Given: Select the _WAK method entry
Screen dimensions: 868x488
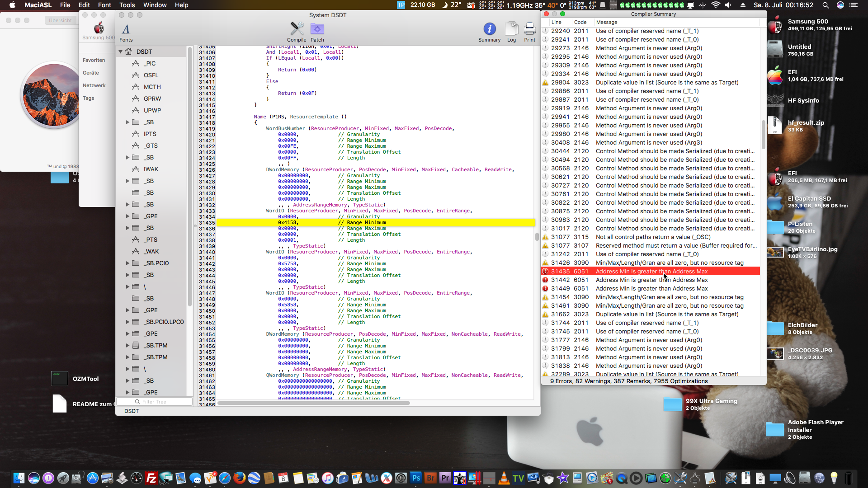Looking at the screenshot, I should [151, 251].
